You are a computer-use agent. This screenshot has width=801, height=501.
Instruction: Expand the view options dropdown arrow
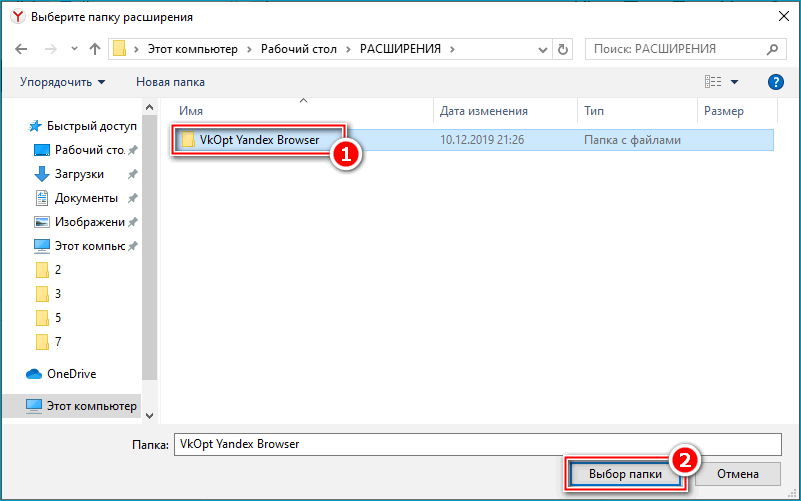point(735,82)
